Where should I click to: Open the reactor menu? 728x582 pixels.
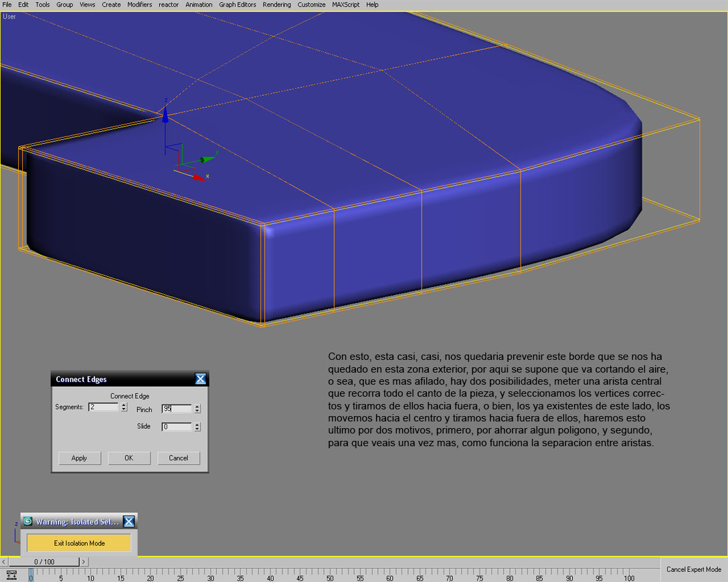click(169, 5)
